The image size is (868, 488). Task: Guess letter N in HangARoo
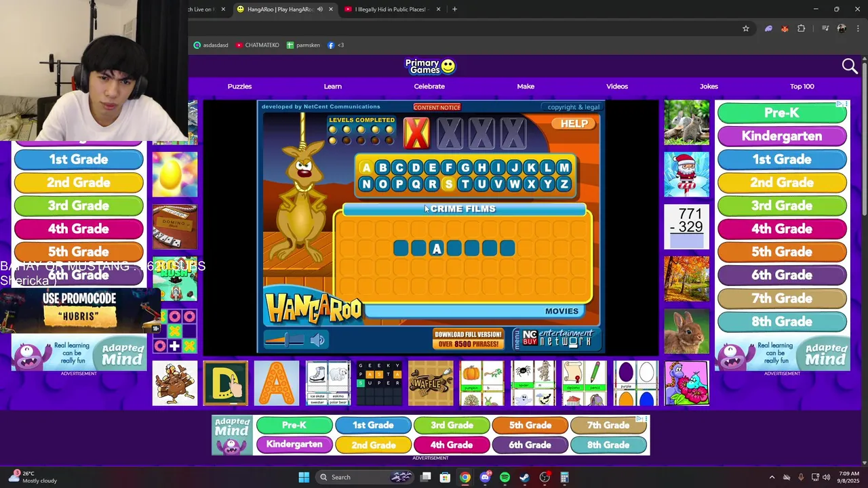[x=366, y=184]
